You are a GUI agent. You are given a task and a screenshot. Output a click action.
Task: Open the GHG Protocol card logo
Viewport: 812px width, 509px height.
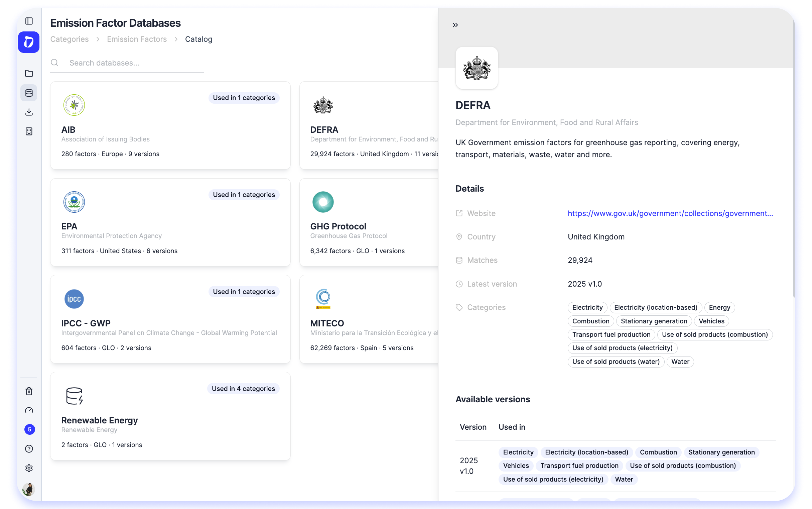point(323,202)
